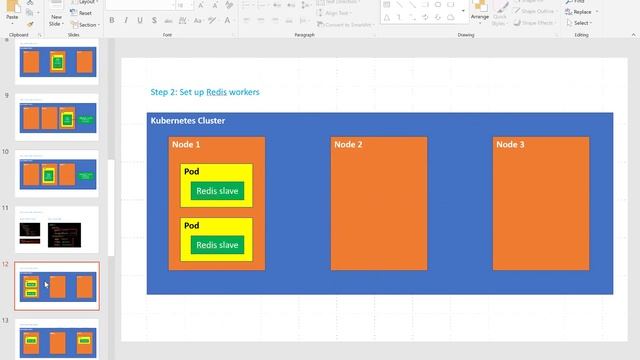Click the 'Kubernetes Cluster' label
The width and height of the screenshot is (640, 360).
click(188, 121)
